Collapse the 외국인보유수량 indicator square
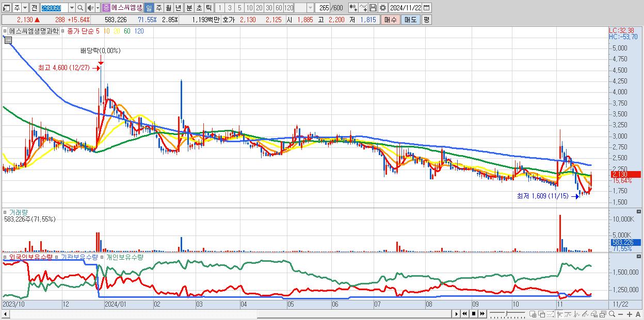Screen dimensions: 644x320 click(5, 257)
